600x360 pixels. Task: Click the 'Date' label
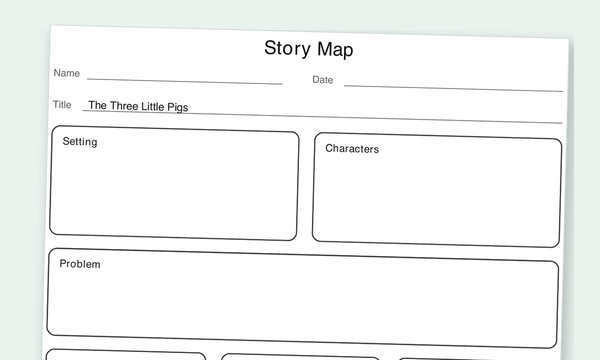point(323,80)
